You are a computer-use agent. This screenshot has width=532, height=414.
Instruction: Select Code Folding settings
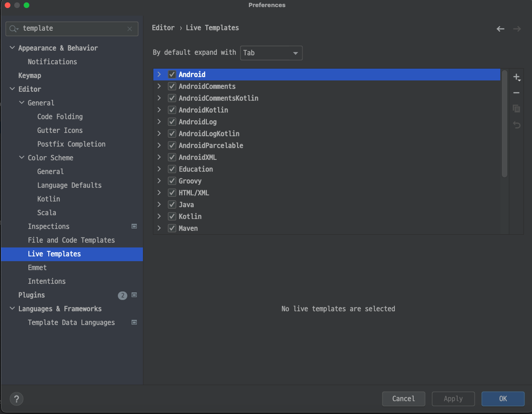coord(60,117)
